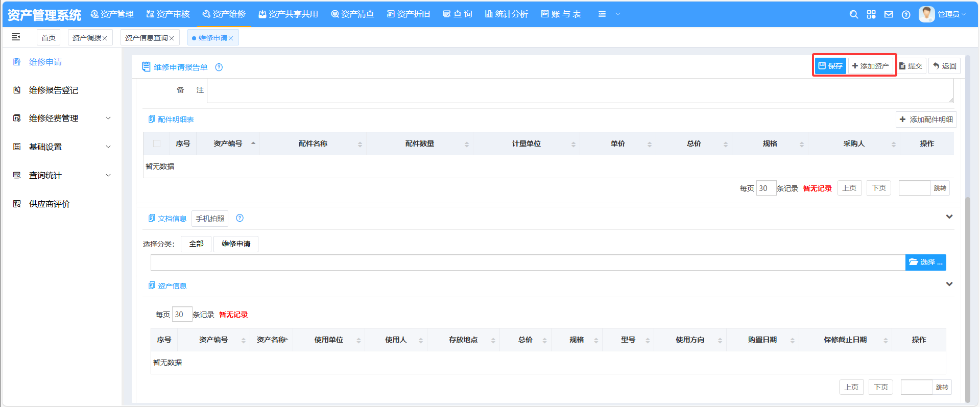Click the hamburger more-menu icon in navbar
This screenshot has height=407, width=980.
click(602, 14)
